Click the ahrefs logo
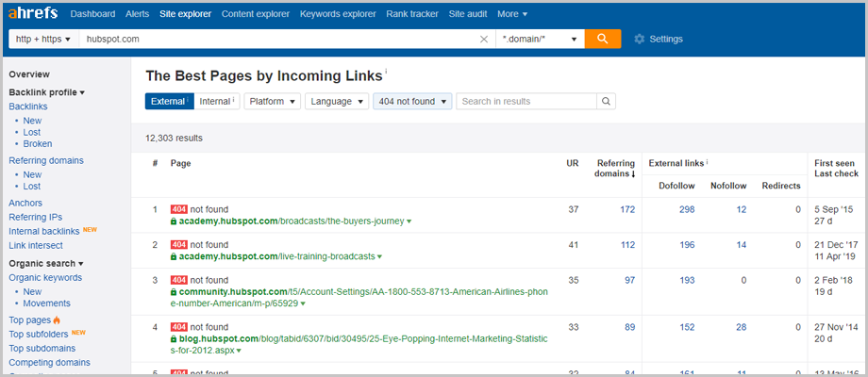Screen dimensions: 868x377 pos(33,13)
